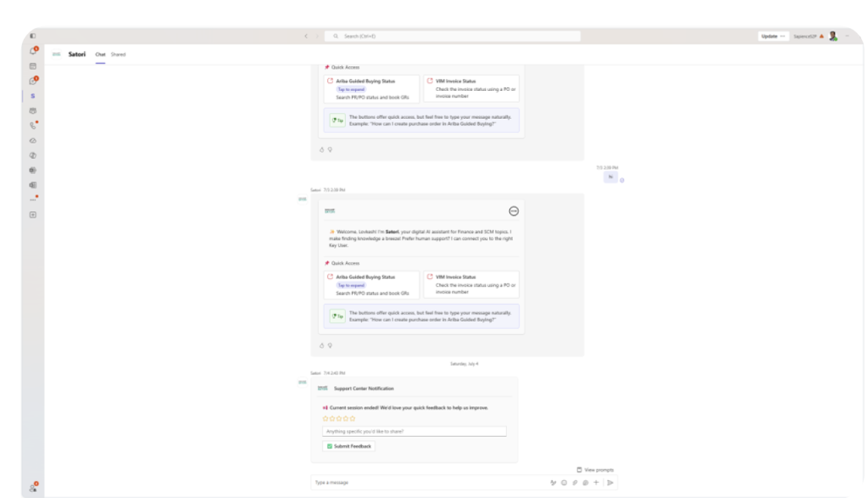The width and height of the screenshot is (868, 498).
Task: Send the message with the send arrow
Action: pyautogui.click(x=610, y=483)
